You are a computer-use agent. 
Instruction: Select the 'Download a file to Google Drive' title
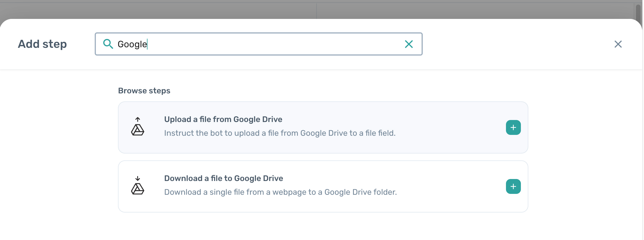click(x=224, y=178)
